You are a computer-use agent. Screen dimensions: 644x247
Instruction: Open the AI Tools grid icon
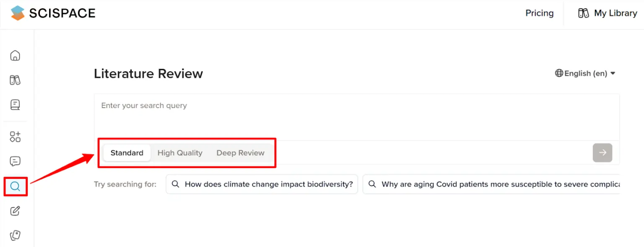15,137
